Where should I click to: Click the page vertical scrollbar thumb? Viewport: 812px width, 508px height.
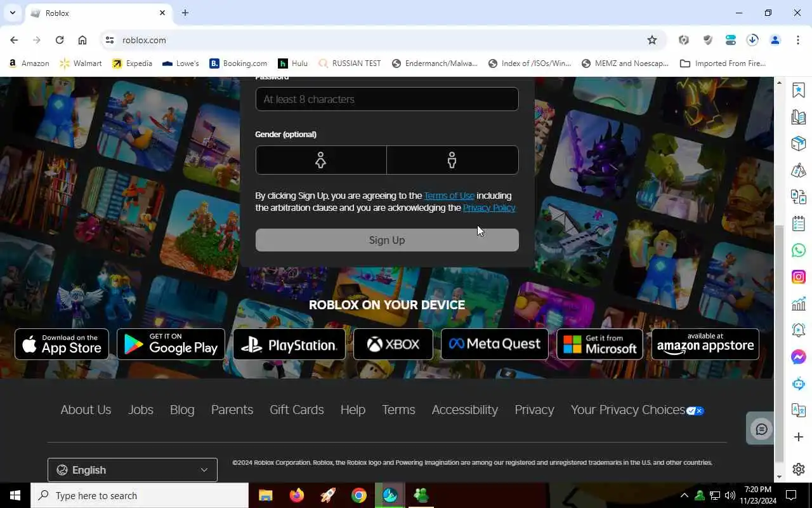(779, 344)
